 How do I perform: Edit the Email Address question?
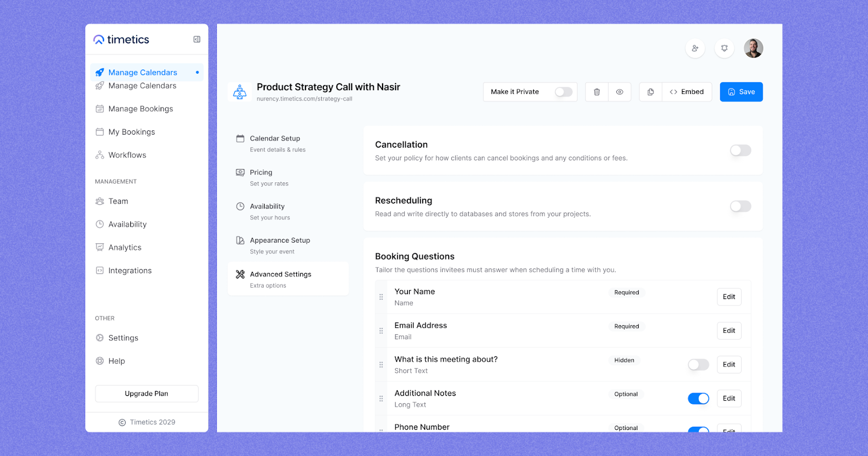729,331
